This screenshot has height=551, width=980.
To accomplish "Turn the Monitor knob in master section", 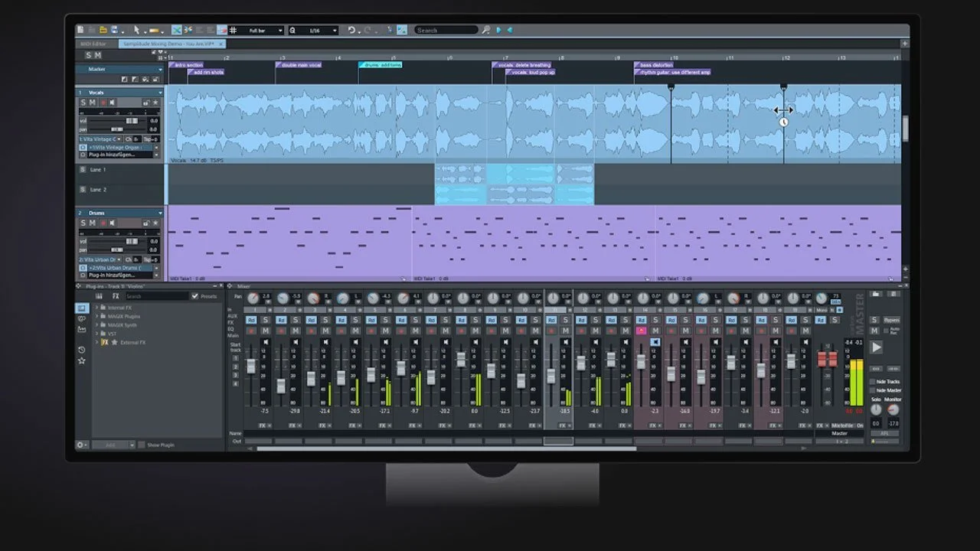I will (x=893, y=409).
